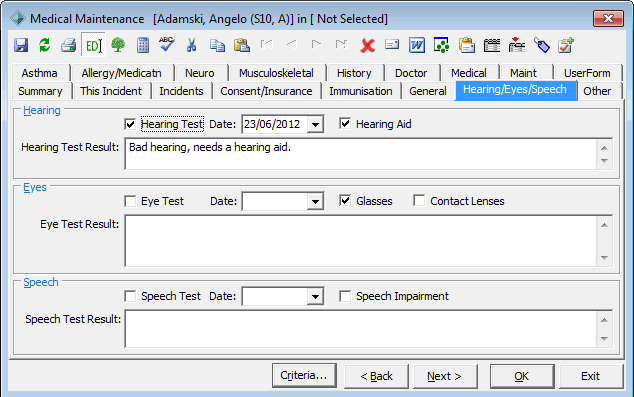
Task: Check the Eye Test checkbox
Action: coord(130,201)
